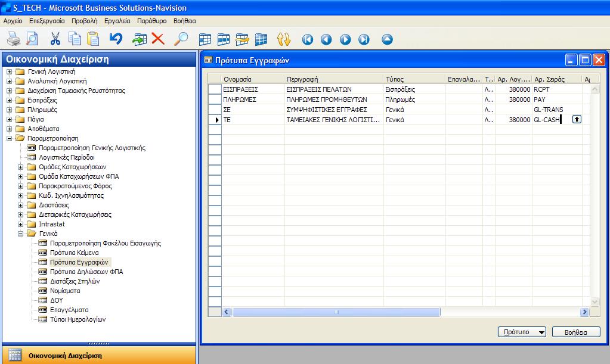Go to the next record button
The height and width of the screenshot is (364, 610).
pyautogui.click(x=345, y=39)
